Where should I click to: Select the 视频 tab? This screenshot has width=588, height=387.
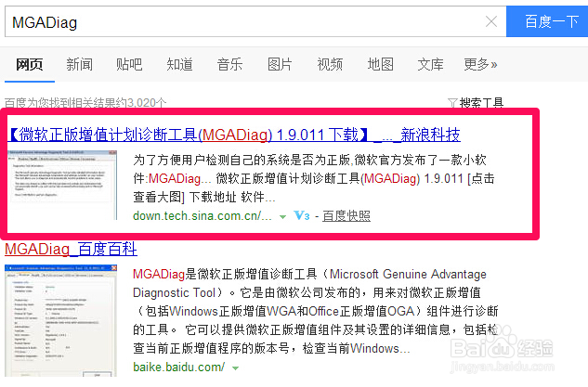click(x=330, y=64)
